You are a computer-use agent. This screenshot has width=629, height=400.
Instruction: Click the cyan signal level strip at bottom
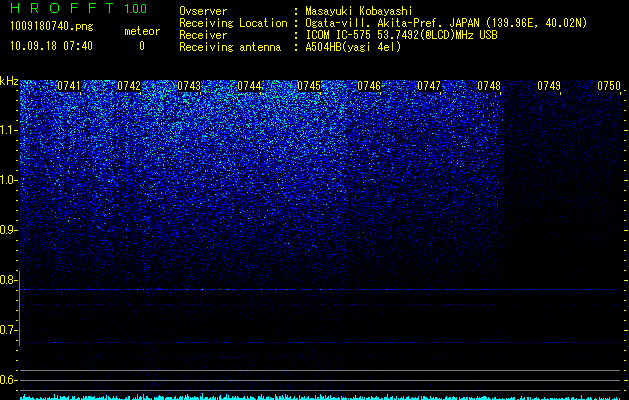tap(321, 397)
